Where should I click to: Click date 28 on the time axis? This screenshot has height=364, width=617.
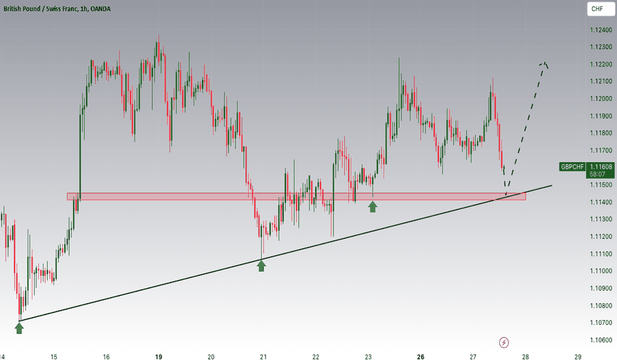click(526, 357)
